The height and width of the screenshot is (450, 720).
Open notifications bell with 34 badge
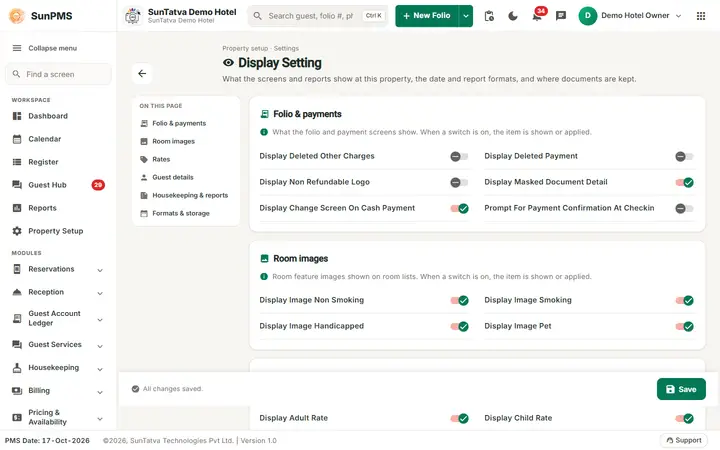tap(537, 16)
